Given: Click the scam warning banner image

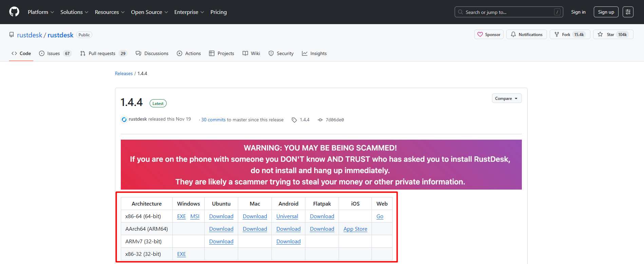Looking at the screenshot, I should (321, 164).
